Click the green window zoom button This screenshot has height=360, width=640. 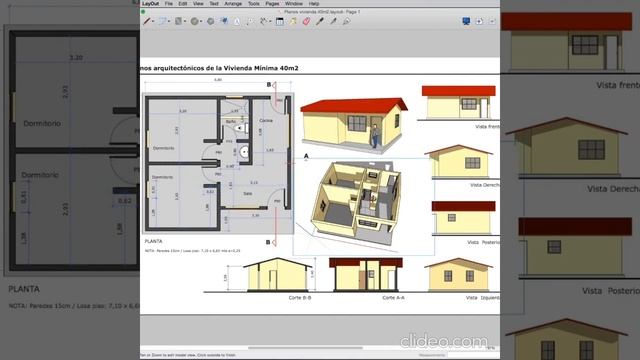tap(143, 12)
